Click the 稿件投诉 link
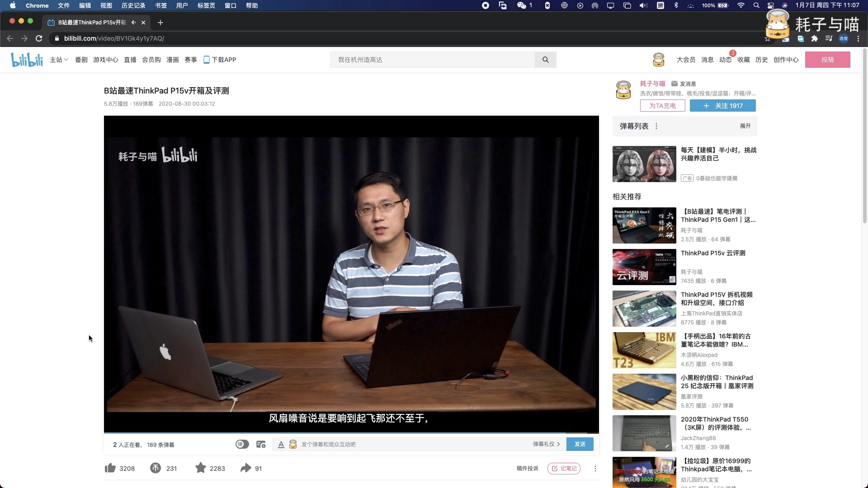Screen dimensions: 868x488 (x=527, y=469)
